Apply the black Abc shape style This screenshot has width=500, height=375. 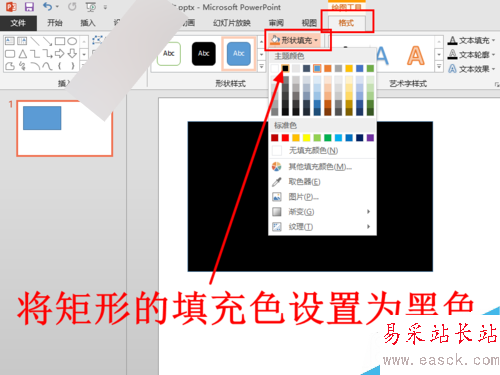[x=204, y=54]
